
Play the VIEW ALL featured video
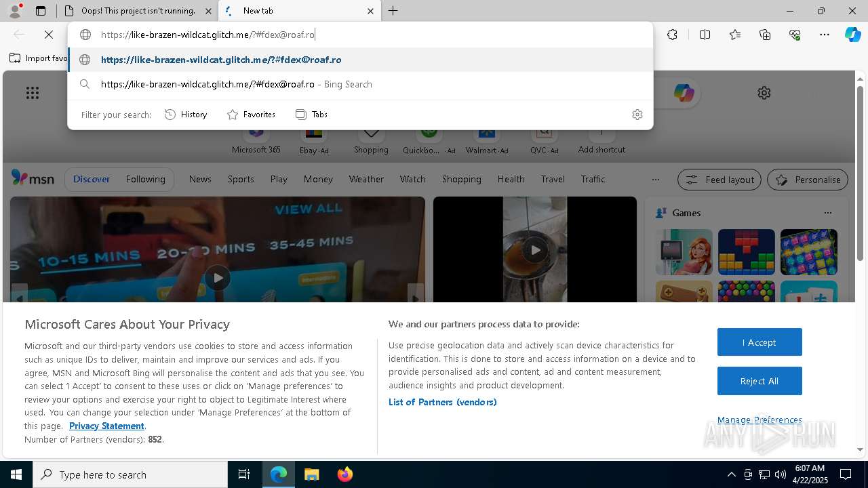pos(217,278)
